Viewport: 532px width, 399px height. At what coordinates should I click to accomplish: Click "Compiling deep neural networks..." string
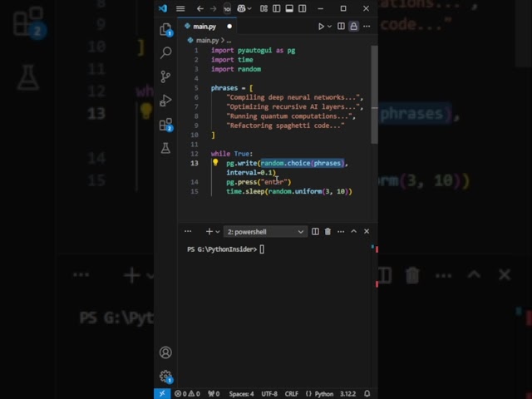click(x=293, y=98)
